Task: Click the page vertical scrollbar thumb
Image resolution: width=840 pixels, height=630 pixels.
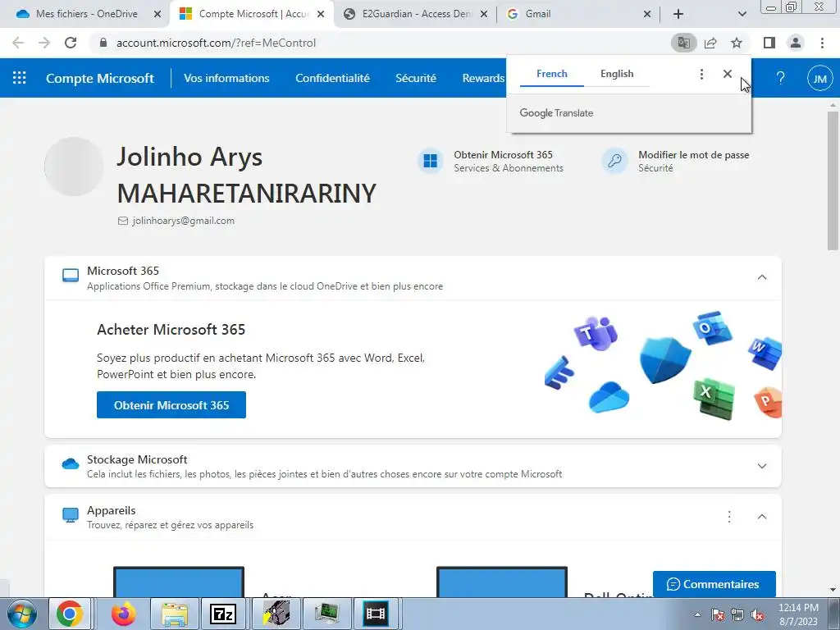Action: pyautogui.click(x=833, y=180)
